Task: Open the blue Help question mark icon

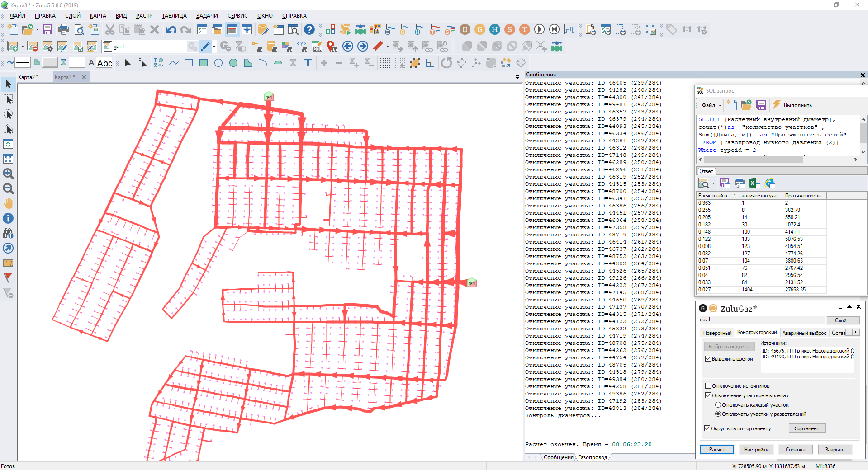Action: 309,30
